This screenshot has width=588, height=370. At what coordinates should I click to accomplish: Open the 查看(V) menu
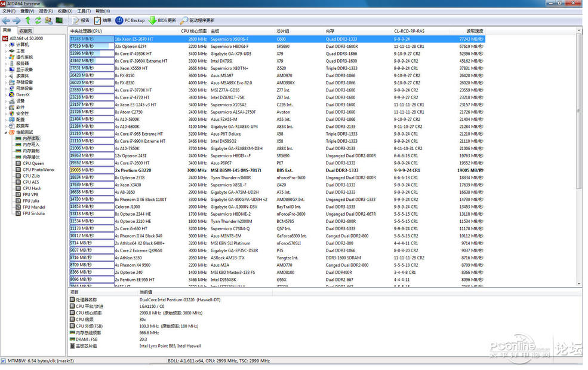pos(27,11)
